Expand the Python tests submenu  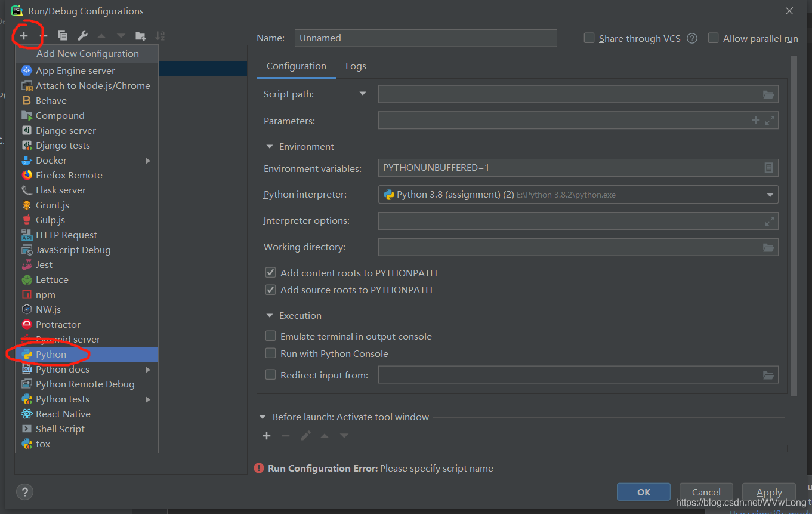click(x=148, y=399)
